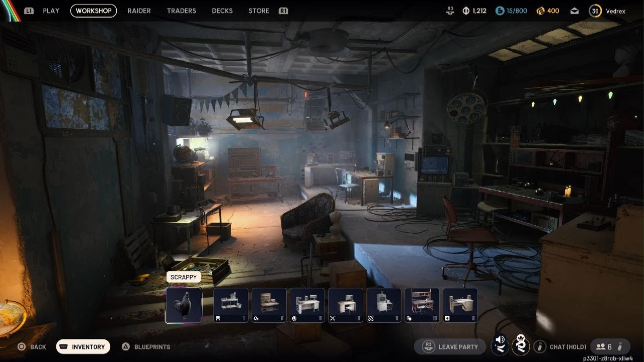644x362 pixels.
Task: Click the L1 previous-tab button icon
Action: (x=29, y=11)
